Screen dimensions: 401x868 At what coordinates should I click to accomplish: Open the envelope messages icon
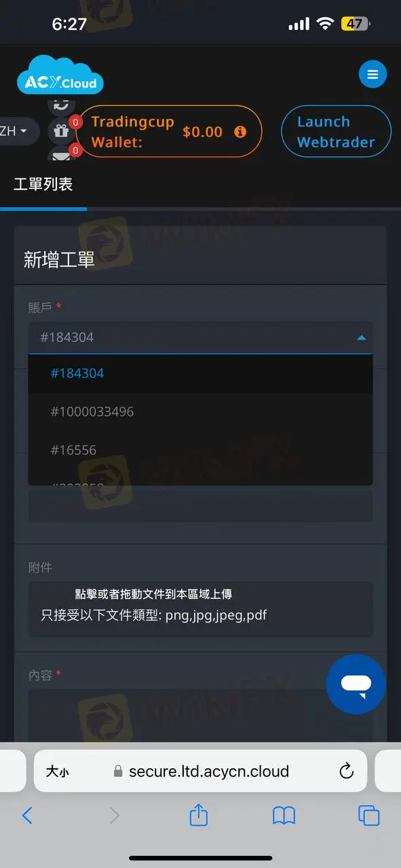(x=61, y=156)
